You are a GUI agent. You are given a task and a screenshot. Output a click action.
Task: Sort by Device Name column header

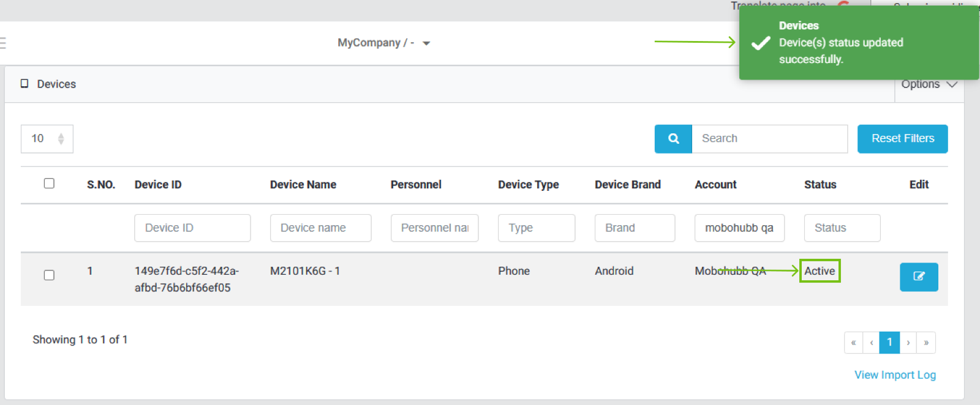click(303, 185)
